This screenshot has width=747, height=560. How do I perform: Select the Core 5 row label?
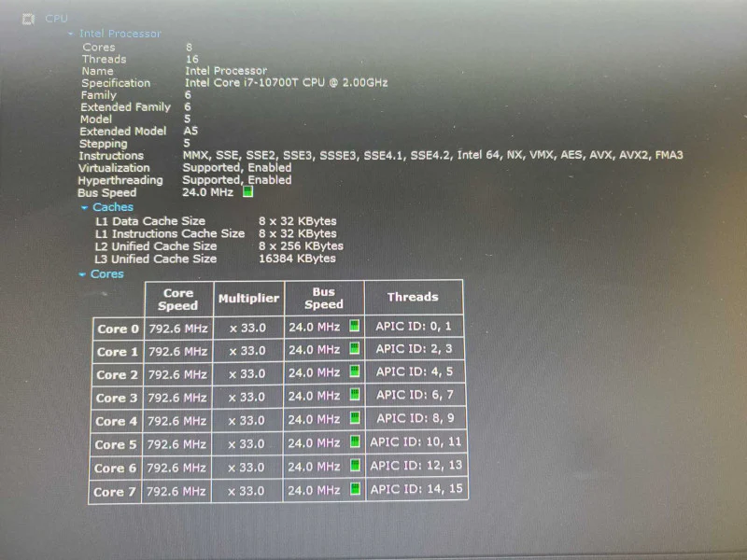pyautogui.click(x=115, y=445)
